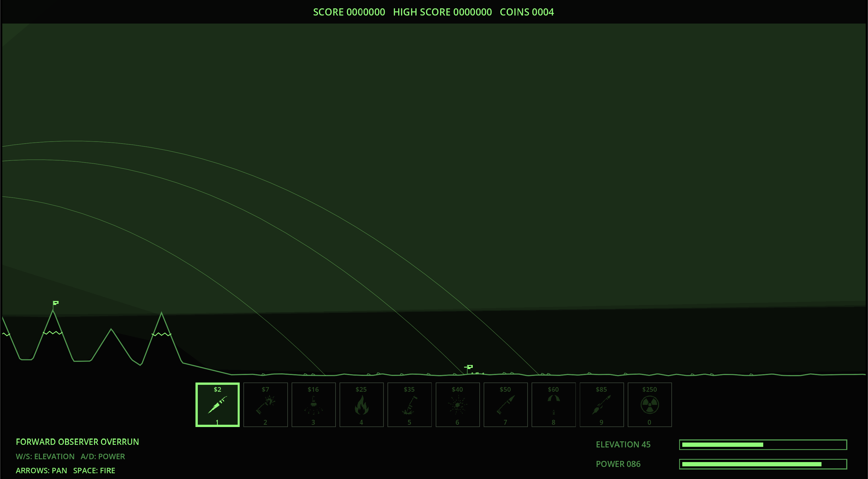Select the $35 ground-strike shell slot

coord(409,405)
